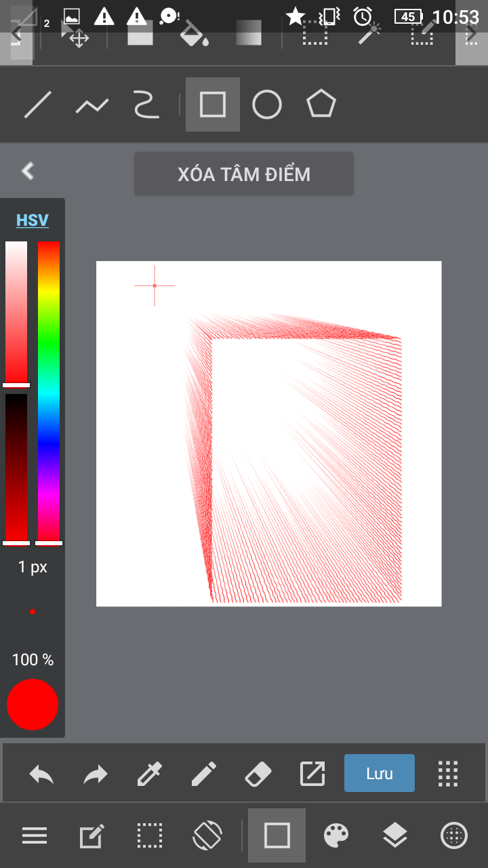Viewport: 488px width, 868px height.
Task: Toggle the rectangle shape tool
Action: pyautogui.click(x=277, y=835)
